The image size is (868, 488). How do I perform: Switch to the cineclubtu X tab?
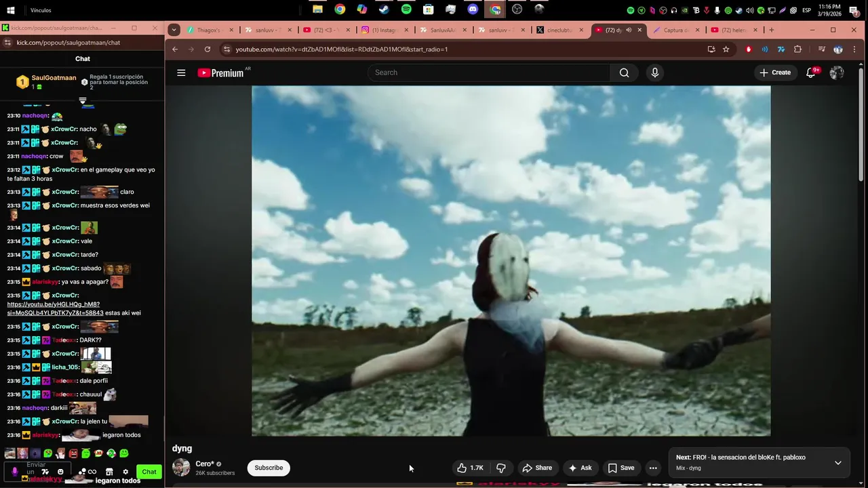pyautogui.click(x=559, y=30)
